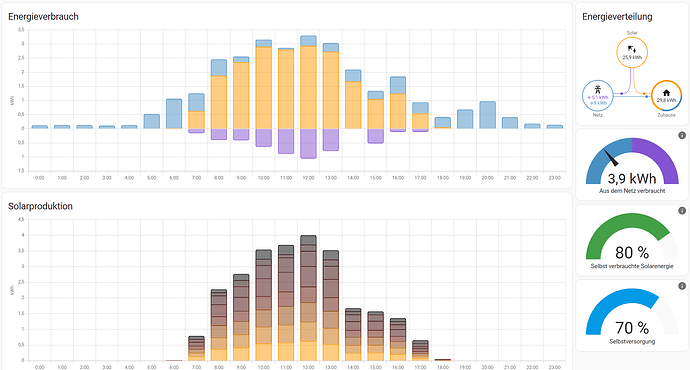Click the solar panel icon in Solar circle
The width and height of the screenshot is (690, 370).
632,49
